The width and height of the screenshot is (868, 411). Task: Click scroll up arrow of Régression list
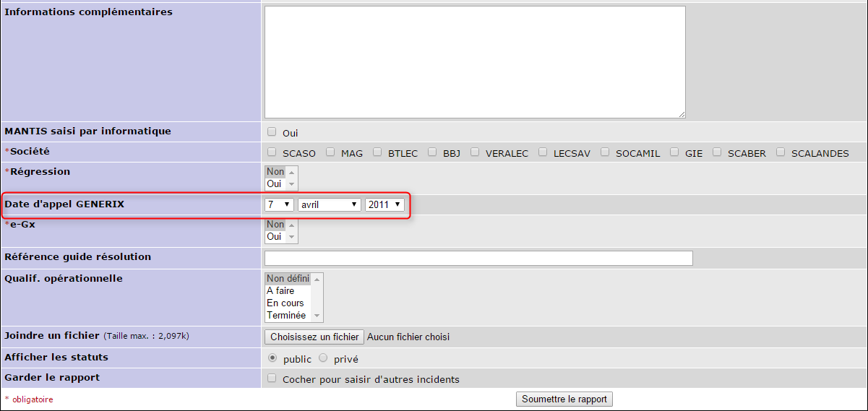tap(291, 172)
